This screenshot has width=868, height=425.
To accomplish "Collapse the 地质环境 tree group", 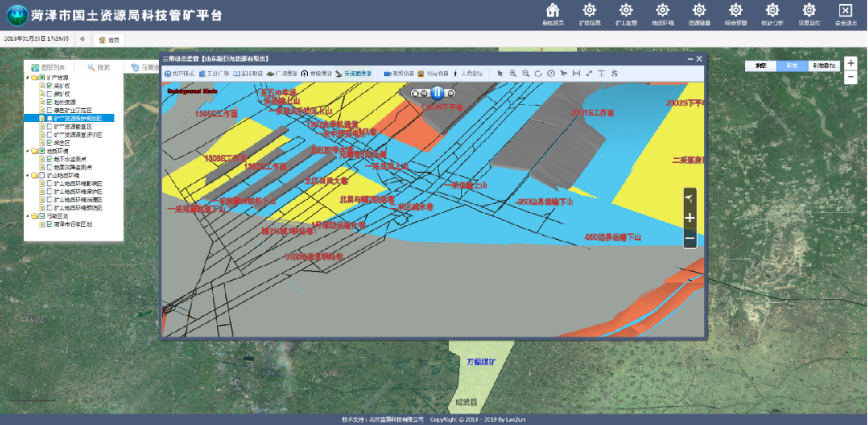I will pos(28,151).
